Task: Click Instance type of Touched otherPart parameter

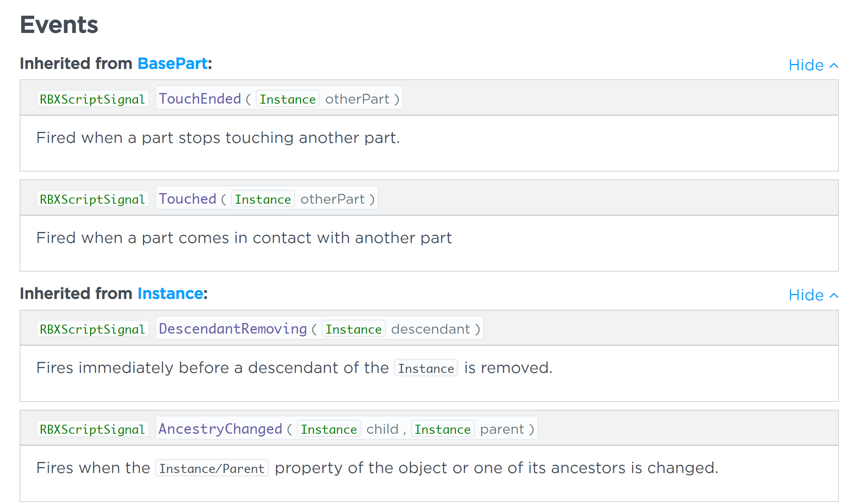Action: coord(263,199)
